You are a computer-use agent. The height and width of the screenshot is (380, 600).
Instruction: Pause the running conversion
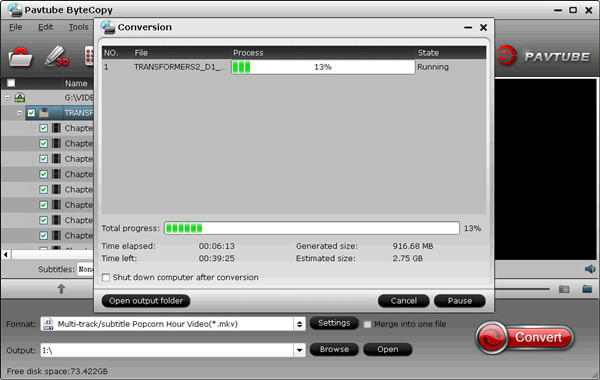click(x=460, y=301)
